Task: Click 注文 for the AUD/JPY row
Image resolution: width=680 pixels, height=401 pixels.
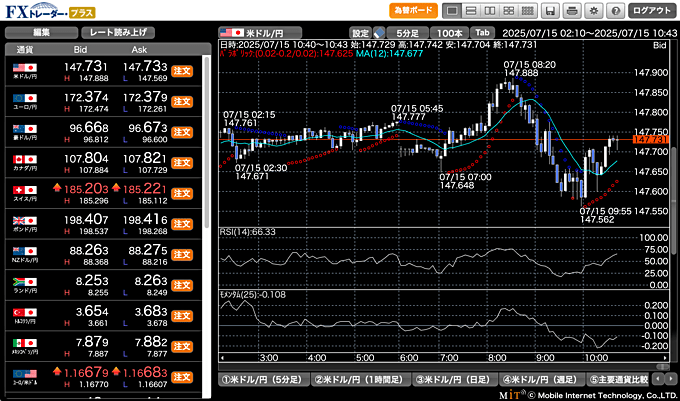Action: 182,132
